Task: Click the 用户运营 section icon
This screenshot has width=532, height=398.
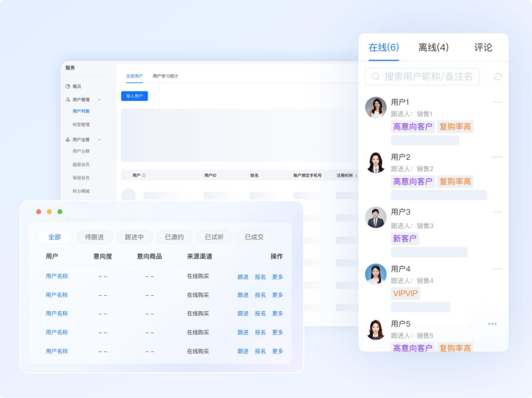Action: tap(68, 139)
